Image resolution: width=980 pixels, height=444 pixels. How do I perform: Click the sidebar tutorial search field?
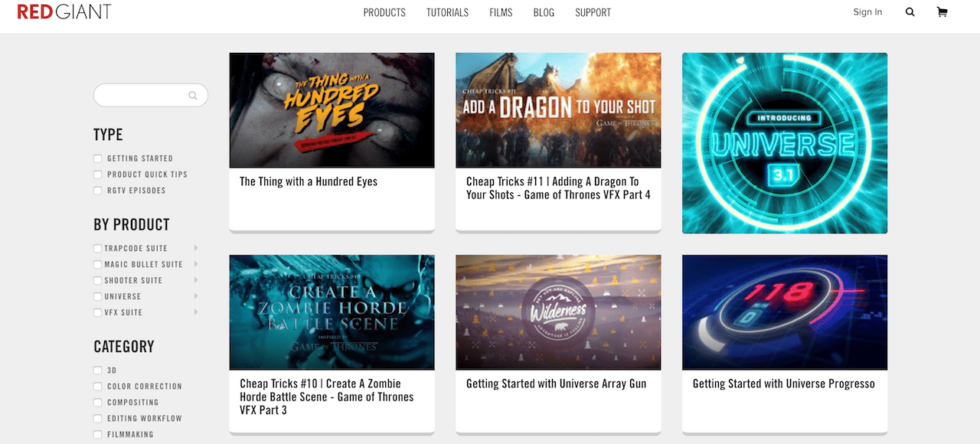point(151,96)
